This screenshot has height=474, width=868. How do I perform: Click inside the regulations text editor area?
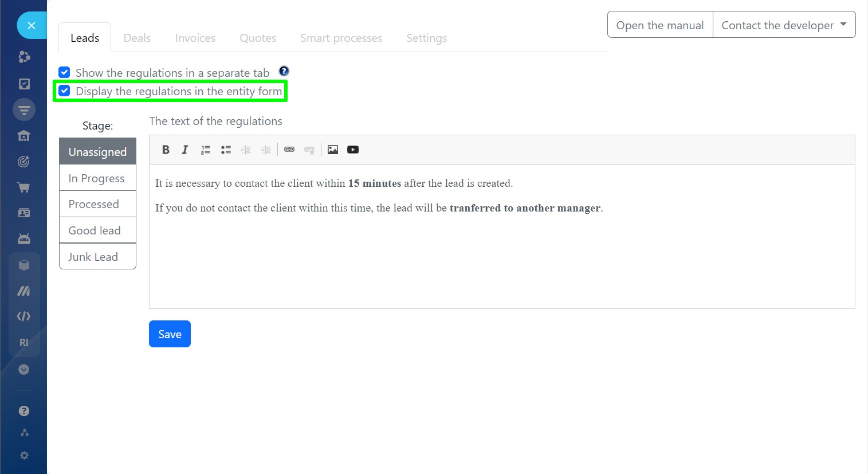click(x=501, y=258)
